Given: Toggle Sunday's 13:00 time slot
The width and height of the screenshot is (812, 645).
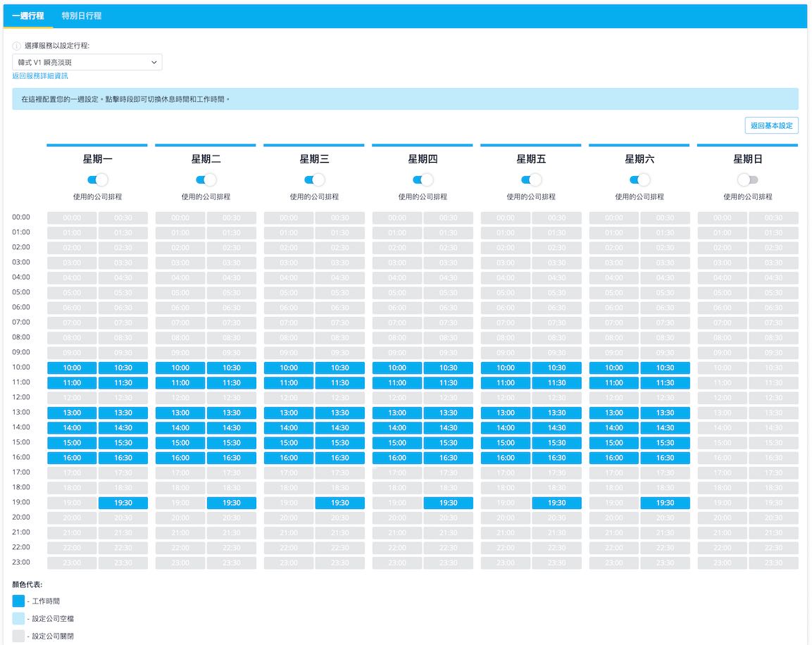Looking at the screenshot, I should point(723,413).
